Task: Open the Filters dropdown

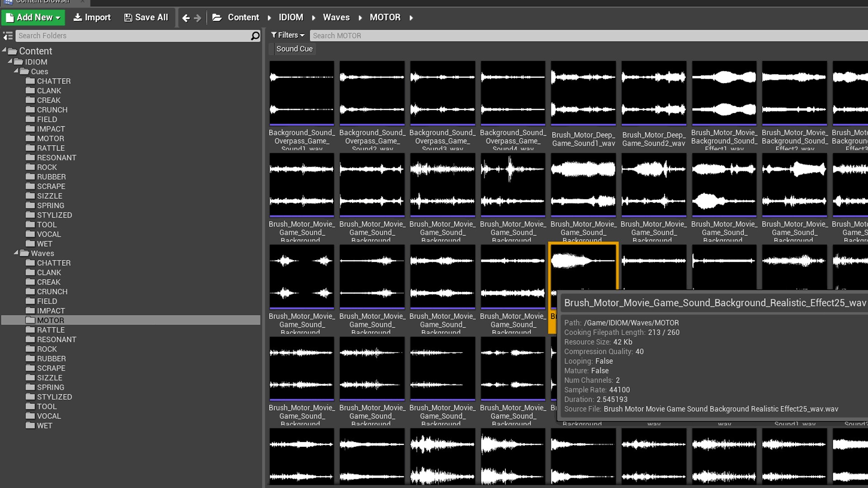Action: [x=288, y=35]
